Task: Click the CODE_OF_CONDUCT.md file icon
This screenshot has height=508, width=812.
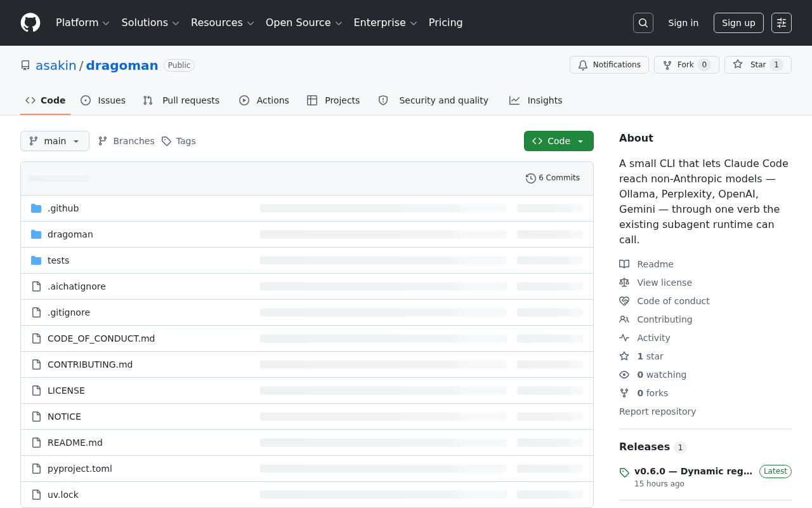Action: (x=36, y=338)
